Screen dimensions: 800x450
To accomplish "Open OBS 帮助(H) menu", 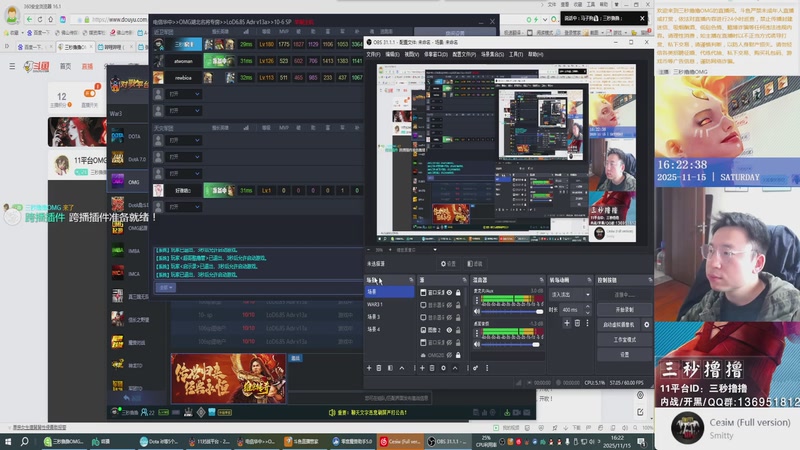I will [535, 54].
